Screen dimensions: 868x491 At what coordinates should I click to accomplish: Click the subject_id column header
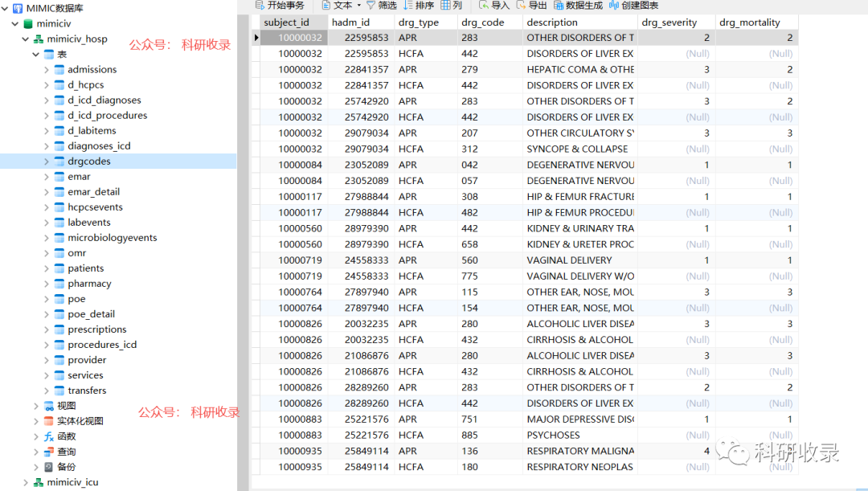pyautogui.click(x=286, y=23)
